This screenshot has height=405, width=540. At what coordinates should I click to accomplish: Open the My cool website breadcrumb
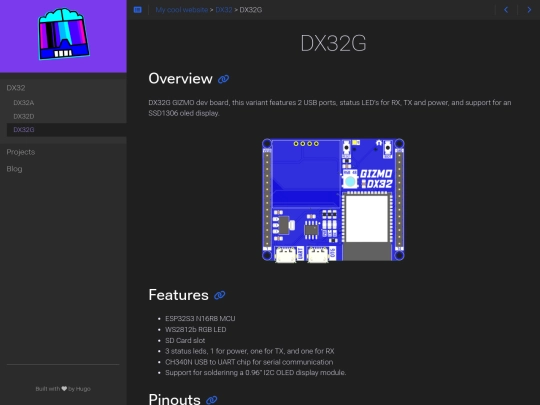tap(181, 10)
